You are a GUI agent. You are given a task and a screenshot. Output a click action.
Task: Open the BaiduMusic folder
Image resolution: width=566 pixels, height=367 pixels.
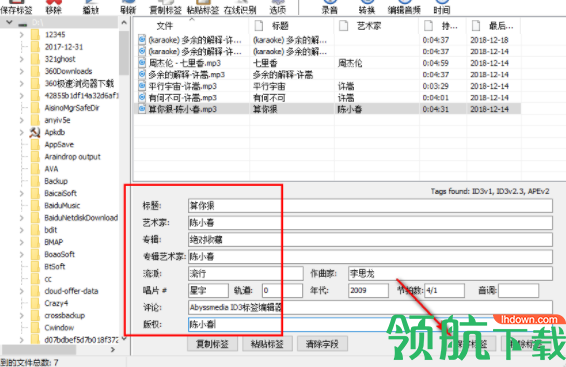click(x=62, y=206)
